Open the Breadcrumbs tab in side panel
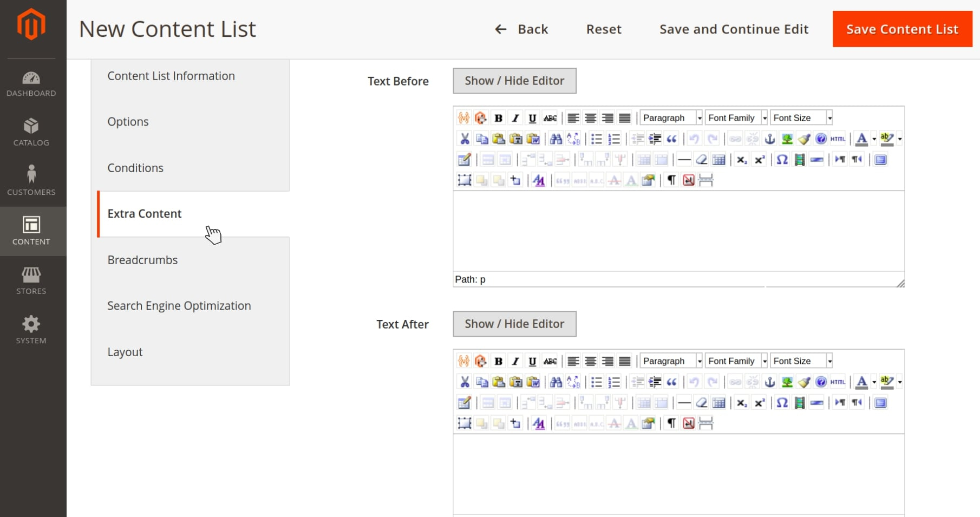Image resolution: width=980 pixels, height=517 pixels. pyautogui.click(x=142, y=260)
